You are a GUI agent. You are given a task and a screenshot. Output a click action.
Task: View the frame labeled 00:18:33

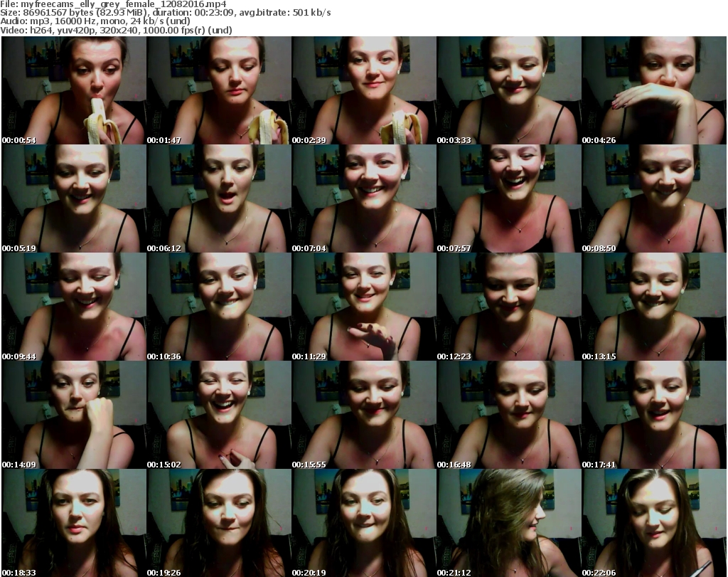point(74,523)
